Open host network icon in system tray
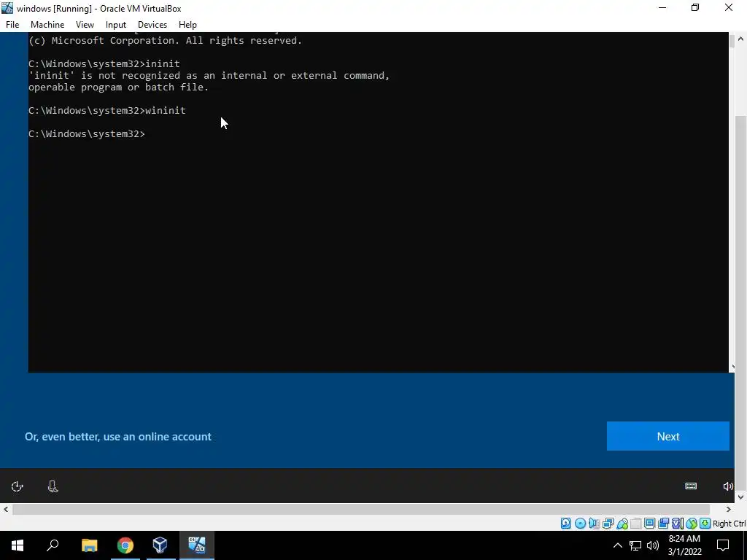Image resolution: width=747 pixels, height=560 pixels. pyautogui.click(x=635, y=545)
